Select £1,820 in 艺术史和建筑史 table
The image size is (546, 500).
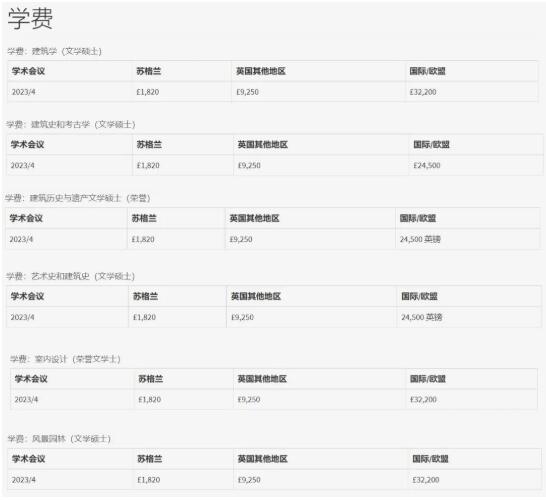pos(145,317)
